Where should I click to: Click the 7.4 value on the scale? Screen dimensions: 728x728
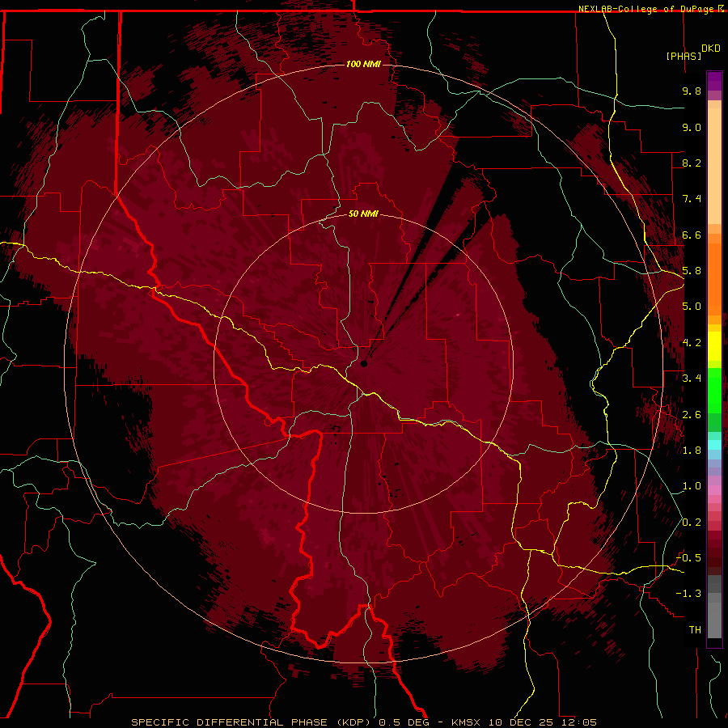(x=692, y=199)
